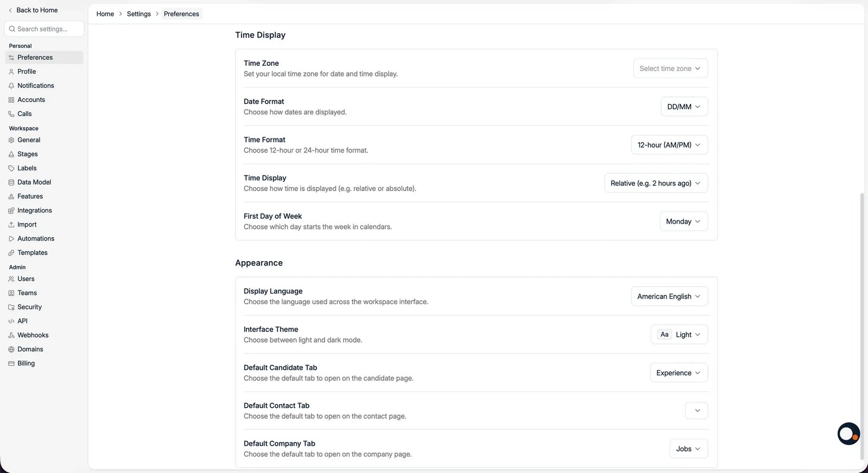Click the Settings breadcrumb link
This screenshot has width=868, height=473.
click(x=139, y=14)
